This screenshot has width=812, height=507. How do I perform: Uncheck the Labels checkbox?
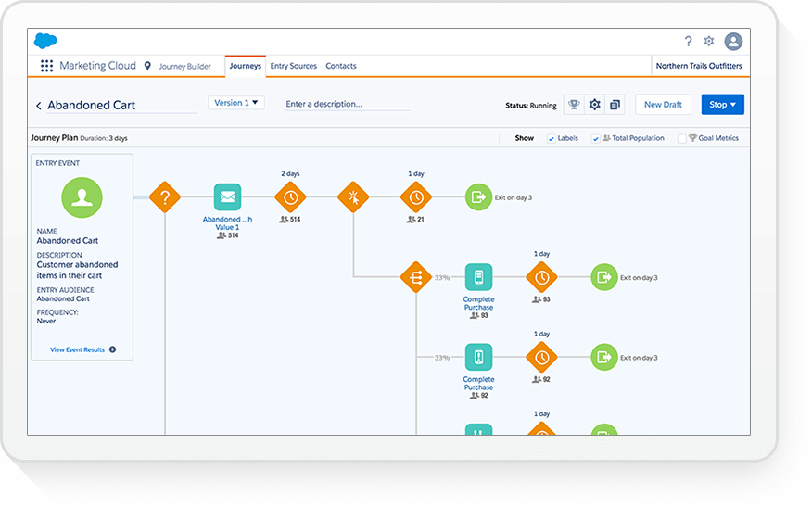[x=552, y=139]
